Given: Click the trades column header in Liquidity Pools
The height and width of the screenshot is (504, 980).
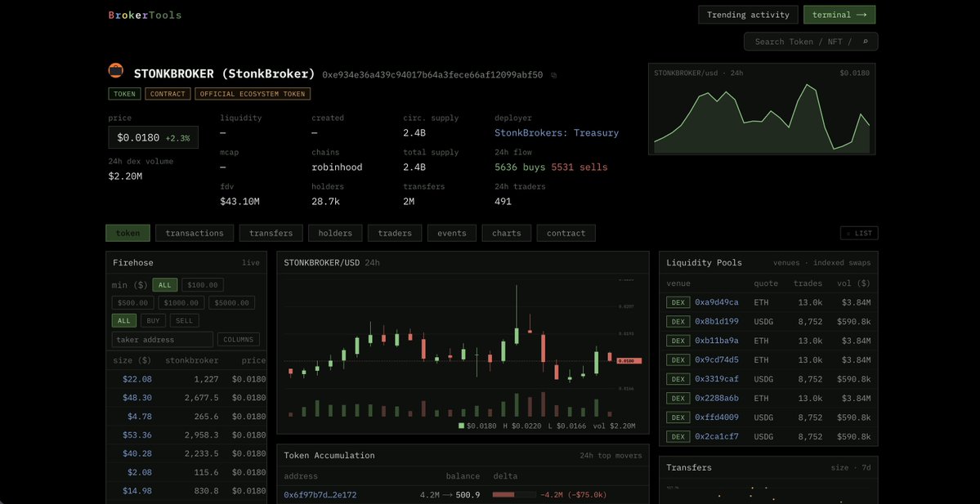Looking at the screenshot, I should [808, 283].
